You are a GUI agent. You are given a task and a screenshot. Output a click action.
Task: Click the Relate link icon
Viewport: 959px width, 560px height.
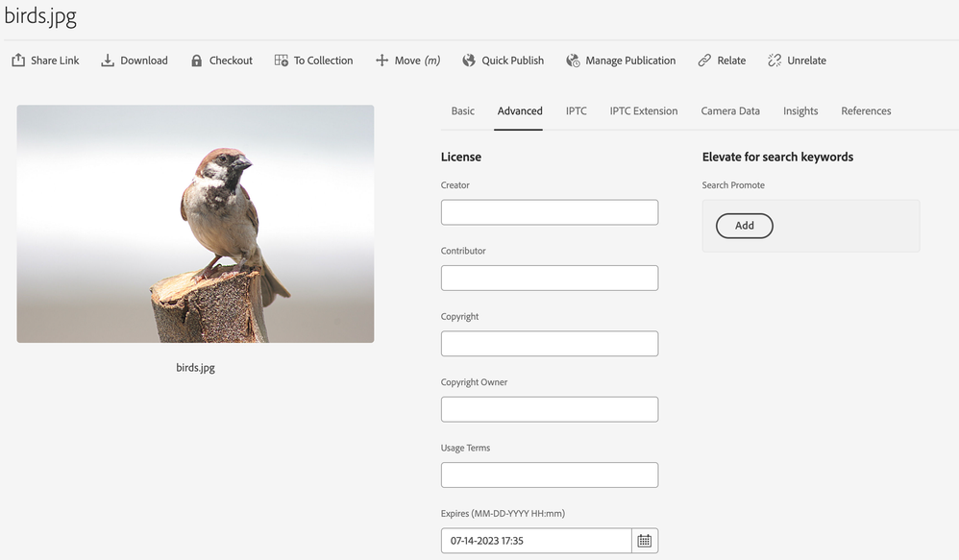(x=705, y=61)
